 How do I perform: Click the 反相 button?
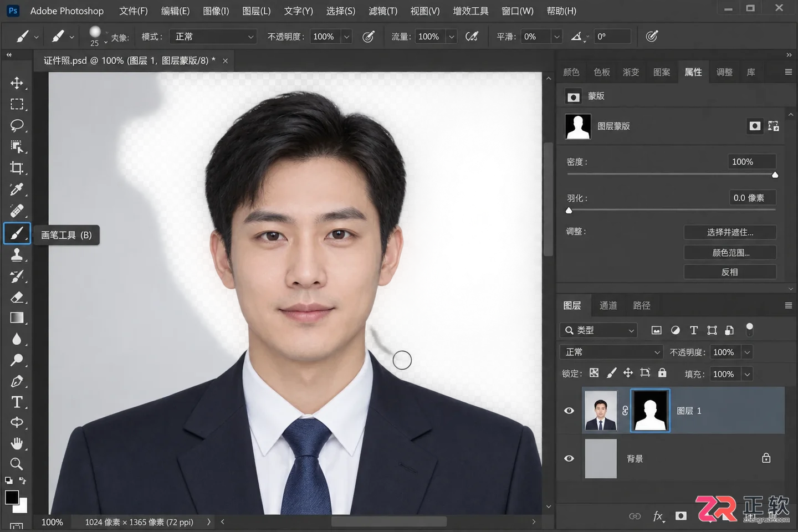click(x=730, y=272)
